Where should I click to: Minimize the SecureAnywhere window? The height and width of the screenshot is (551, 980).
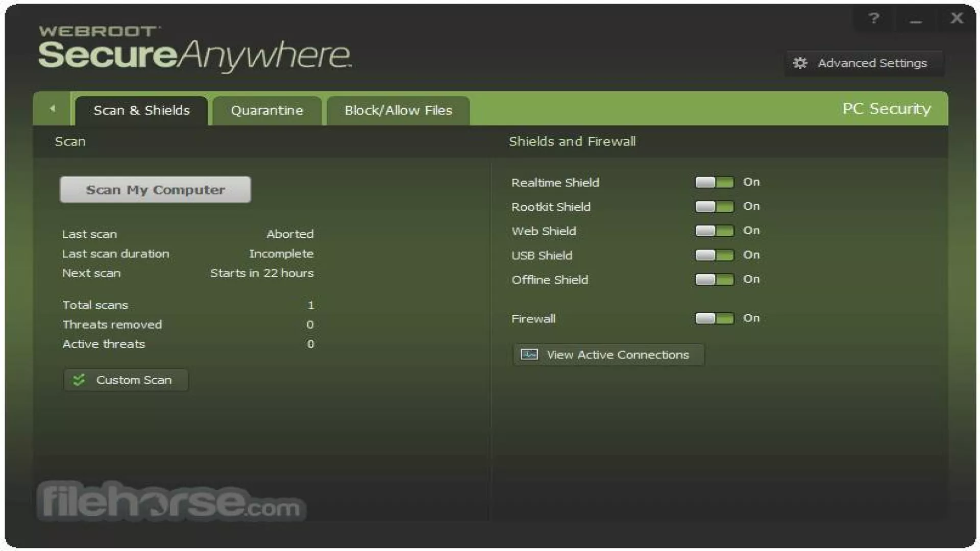pyautogui.click(x=916, y=20)
